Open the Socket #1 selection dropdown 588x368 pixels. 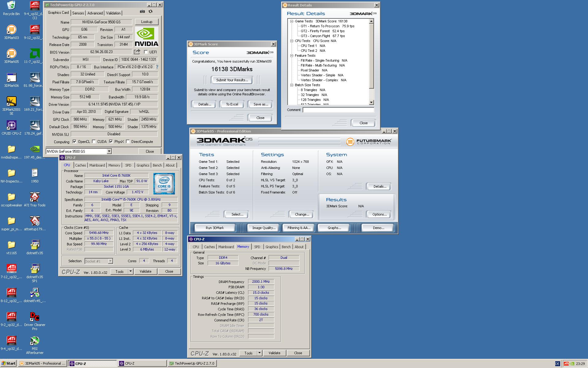pyautogui.click(x=111, y=261)
